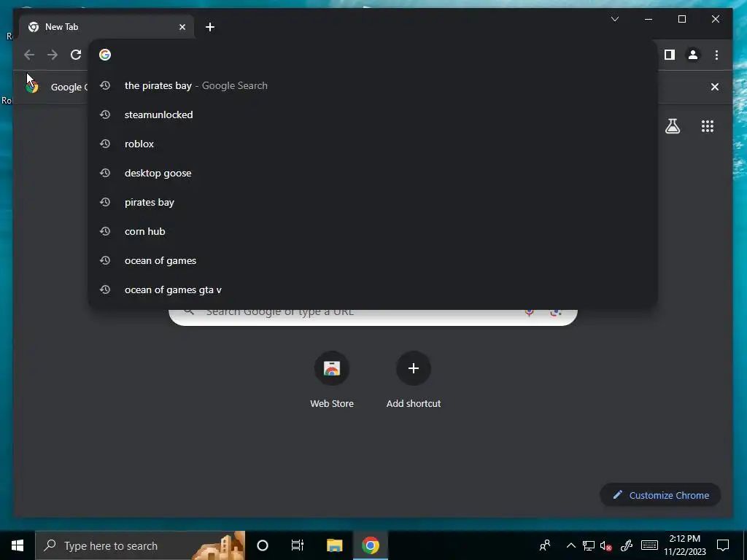Viewport: 747px width, 560px height.
Task: Dismiss the Google Chrome info bar
Action: tap(715, 87)
